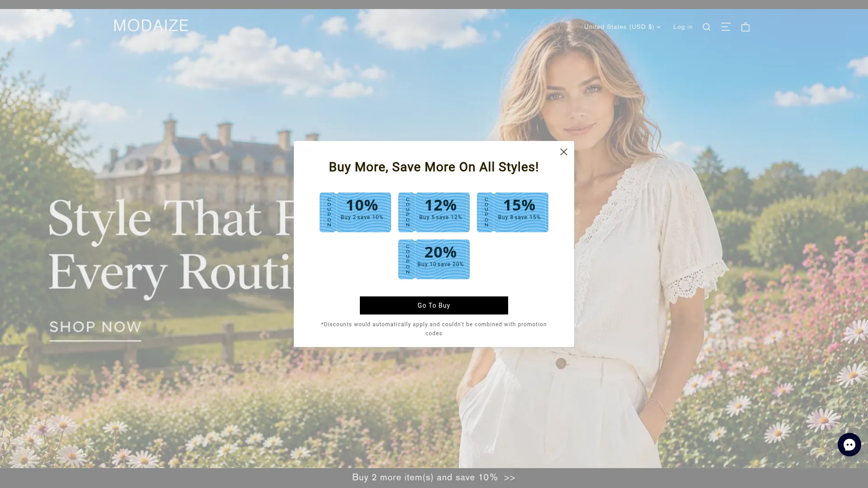Select the 12% coupon ticket

(x=434, y=212)
